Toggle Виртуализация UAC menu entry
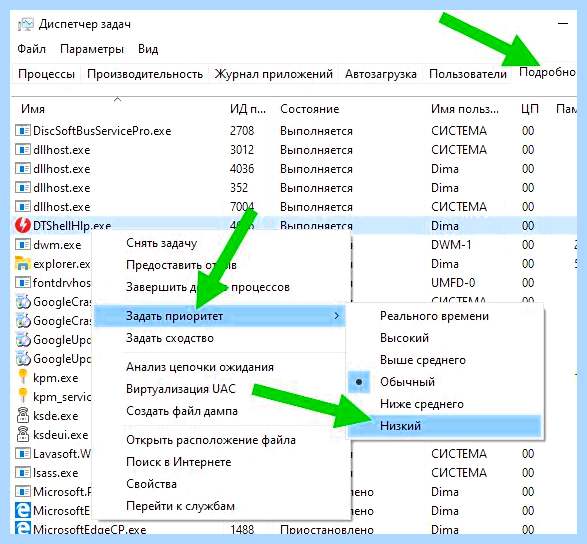The image size is (587, 544). [x=219, y=389]
